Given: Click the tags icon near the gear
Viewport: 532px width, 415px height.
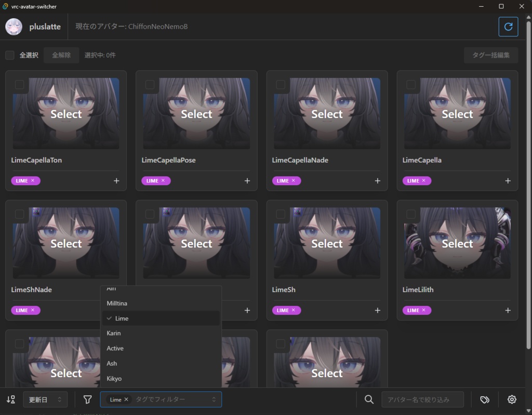Looking at the screenshot, I should (x=485, y=399).
